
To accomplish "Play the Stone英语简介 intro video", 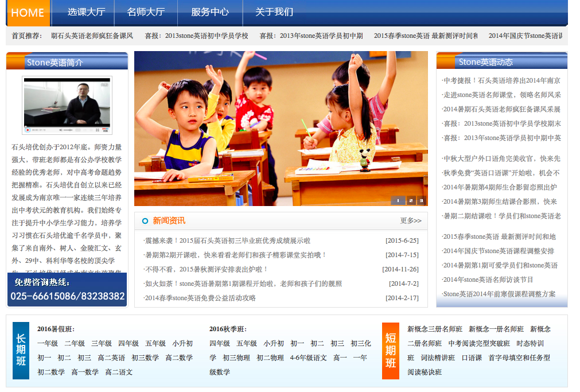I will [x=28, y=130].
